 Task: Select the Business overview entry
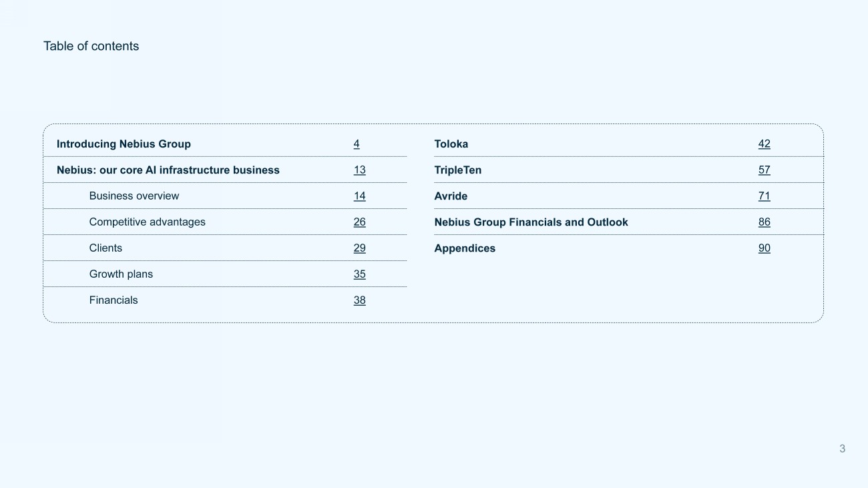pyautogui.click(x=134, y=196)
